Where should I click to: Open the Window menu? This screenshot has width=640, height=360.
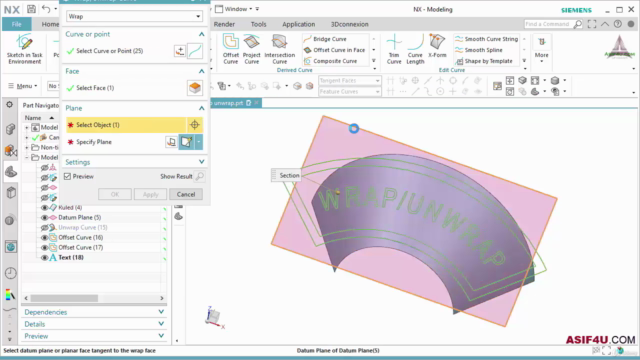pos(234,9)
